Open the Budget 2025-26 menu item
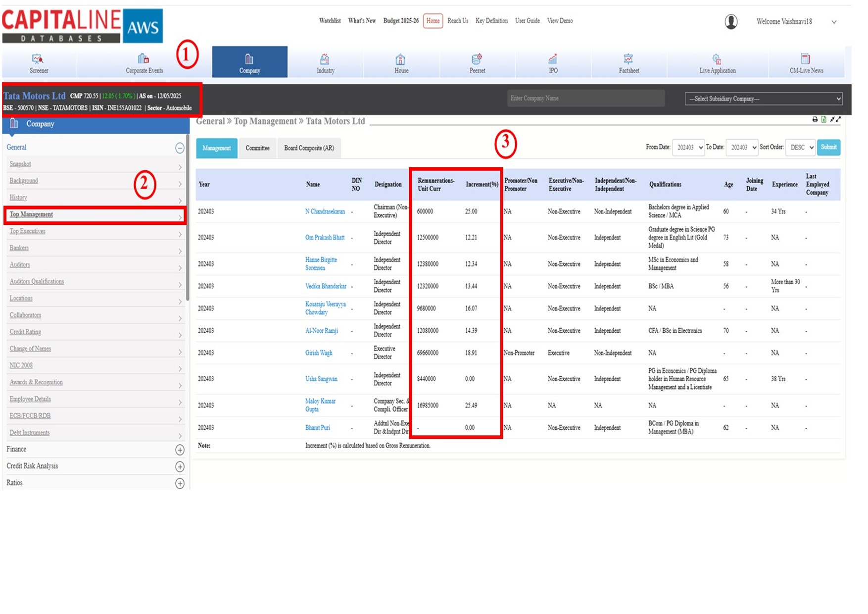The width and height of the screenshot is (868, 614). point(401,21)
